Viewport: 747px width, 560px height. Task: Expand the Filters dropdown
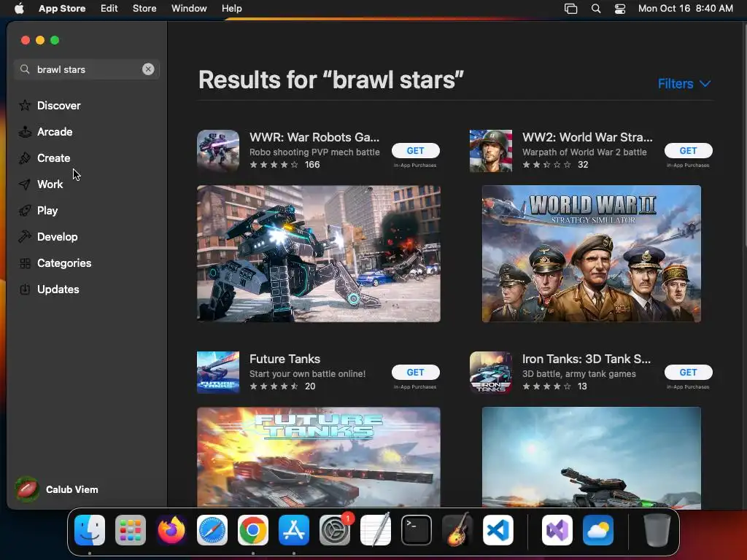coord(684,84)
